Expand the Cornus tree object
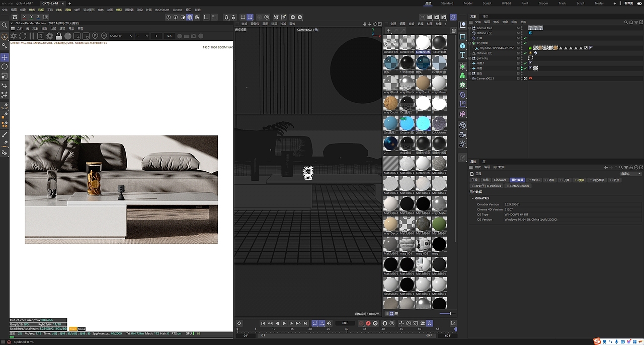The height and width of the screenshot is (345, 644). (x=470, y=28)
